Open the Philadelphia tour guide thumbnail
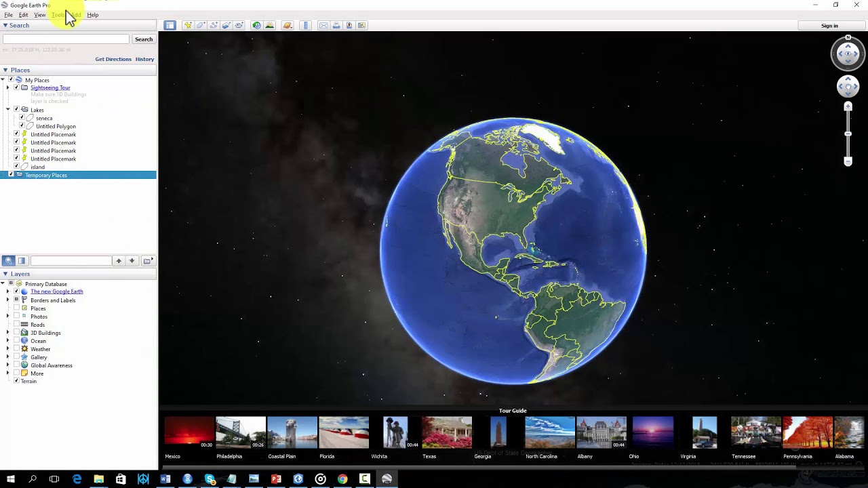 pos(241,432)
